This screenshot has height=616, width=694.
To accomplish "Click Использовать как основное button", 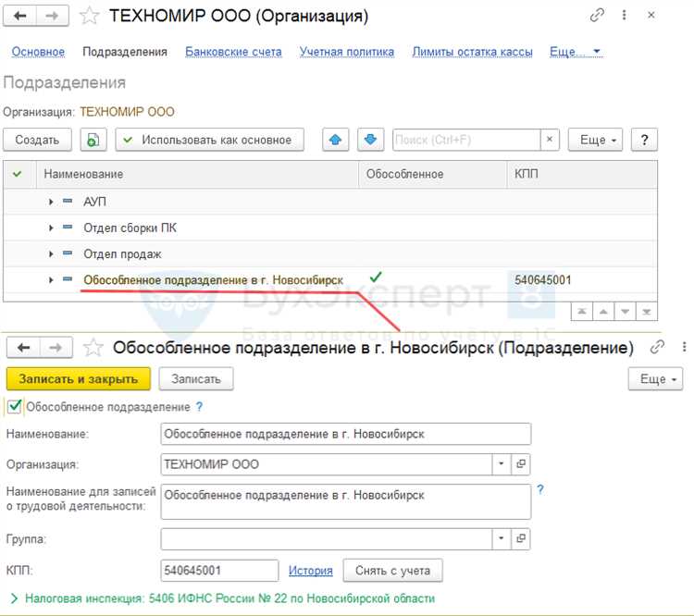I will pyautogui.click(x=210, y=140).
